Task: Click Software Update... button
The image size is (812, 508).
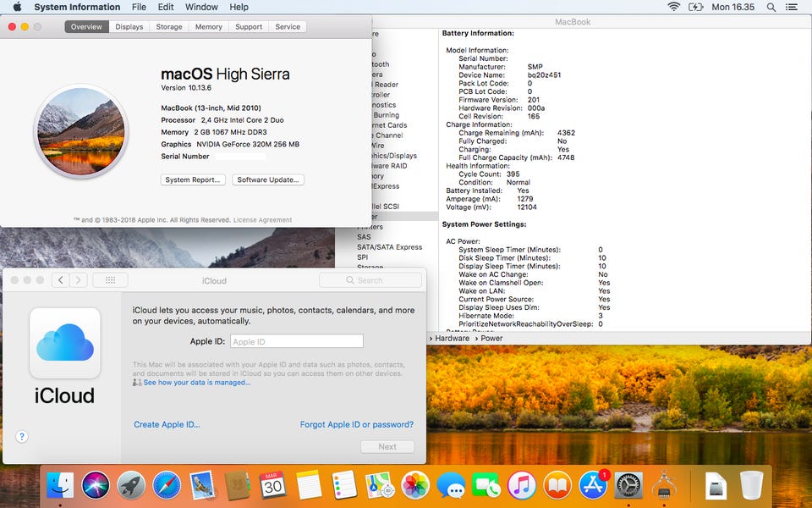Action: (268, 179)
